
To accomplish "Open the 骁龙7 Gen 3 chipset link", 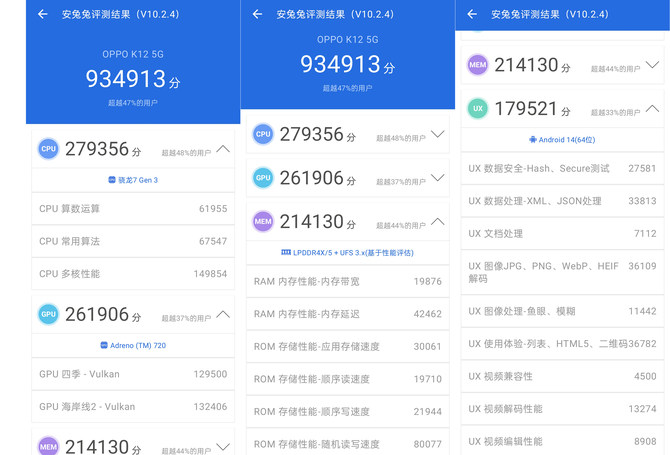I will point(133,180).
